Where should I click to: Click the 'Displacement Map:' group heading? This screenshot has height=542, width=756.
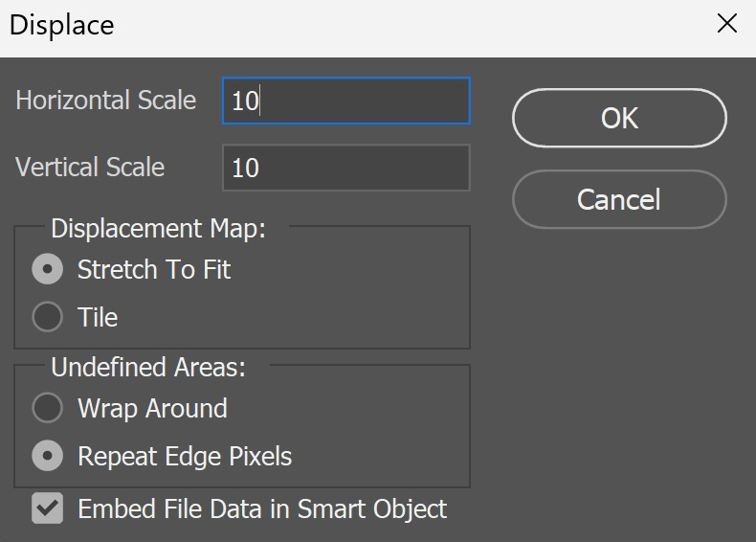(158, 228)
